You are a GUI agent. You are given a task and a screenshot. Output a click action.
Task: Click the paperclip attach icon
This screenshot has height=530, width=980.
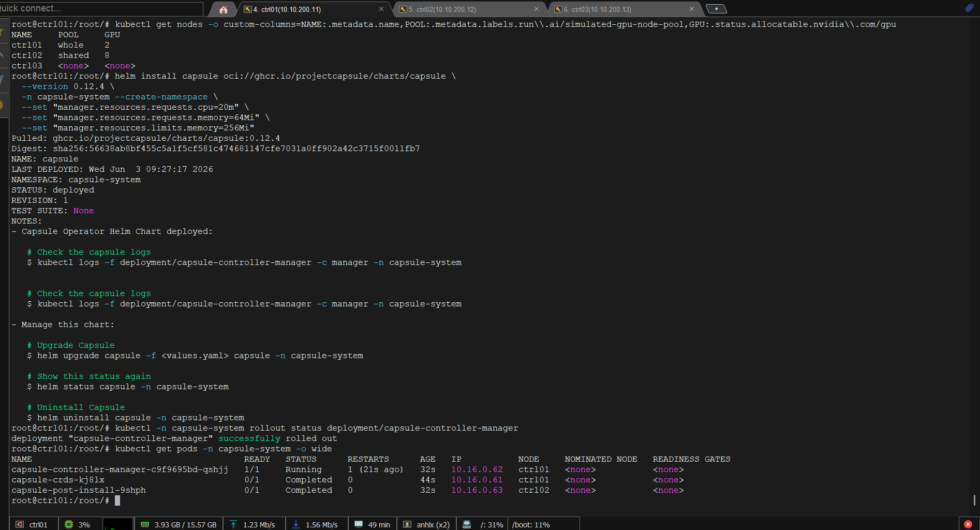click(x=969, y=8)
